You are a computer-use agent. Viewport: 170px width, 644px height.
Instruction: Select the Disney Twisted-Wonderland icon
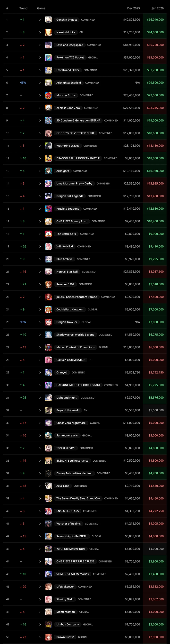click(x=48, y=473)
